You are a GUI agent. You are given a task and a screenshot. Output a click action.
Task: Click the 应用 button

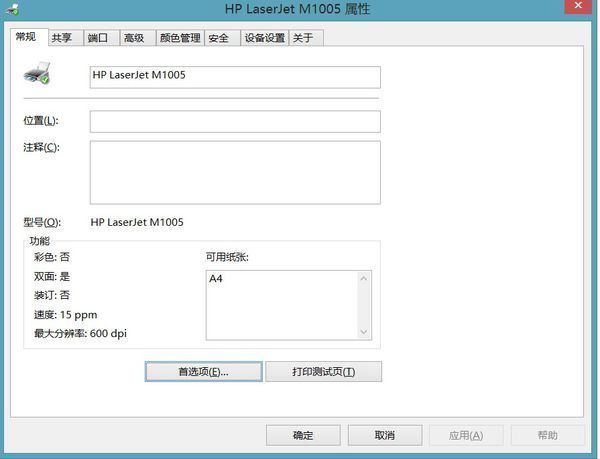point(466,435)
